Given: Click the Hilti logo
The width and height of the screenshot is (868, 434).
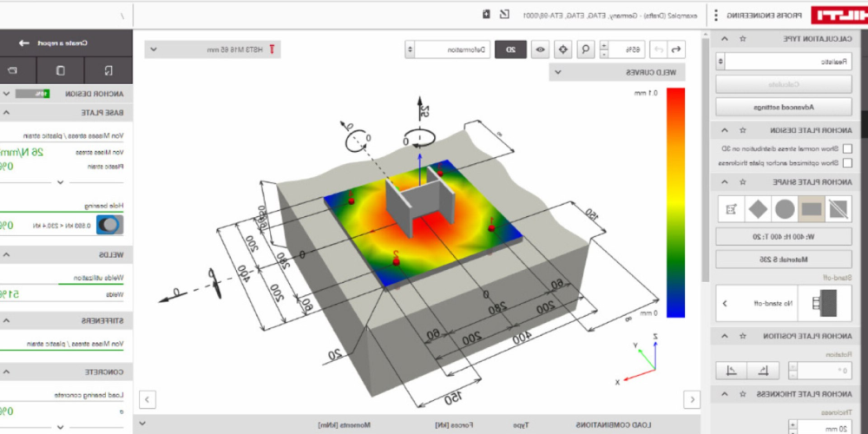Looking at the screenshot, I should click(838, 15).
